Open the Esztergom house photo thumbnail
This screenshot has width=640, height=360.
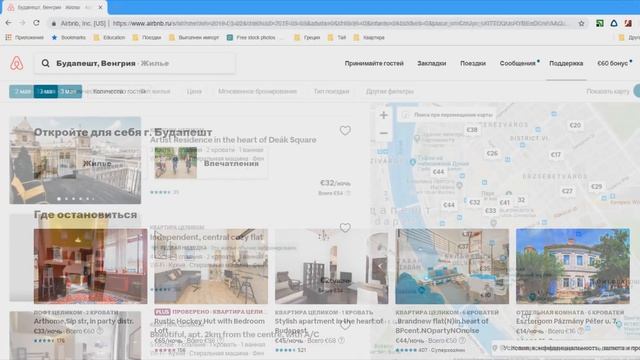(573, 266)
